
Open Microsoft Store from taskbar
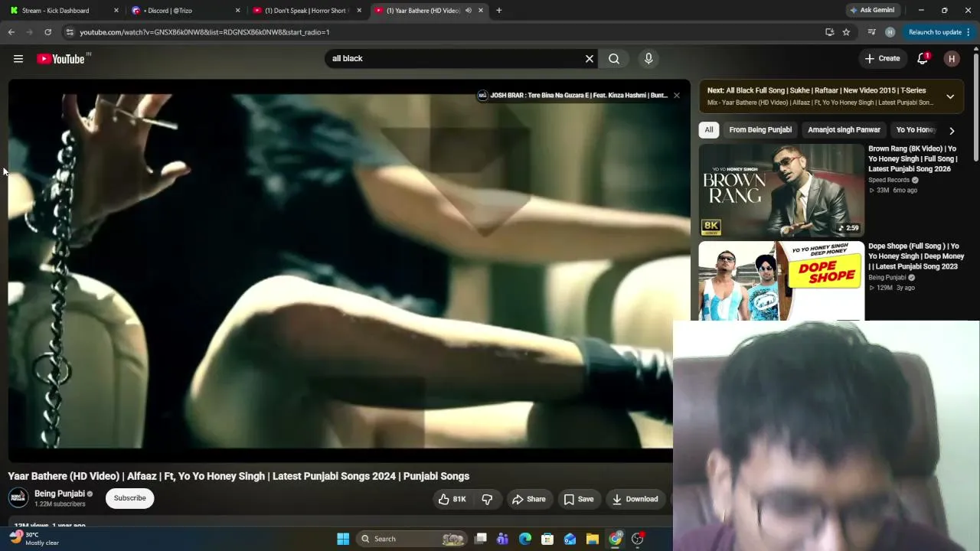click(547, 539)
